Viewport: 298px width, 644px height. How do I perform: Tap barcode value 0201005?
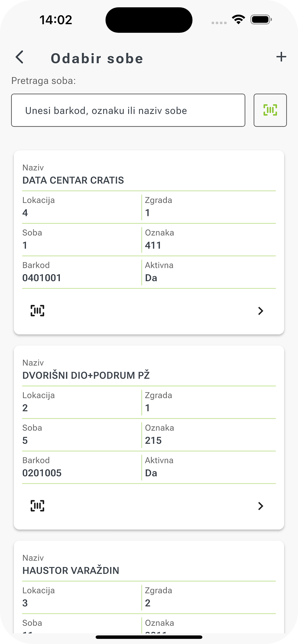click(42, 473)
